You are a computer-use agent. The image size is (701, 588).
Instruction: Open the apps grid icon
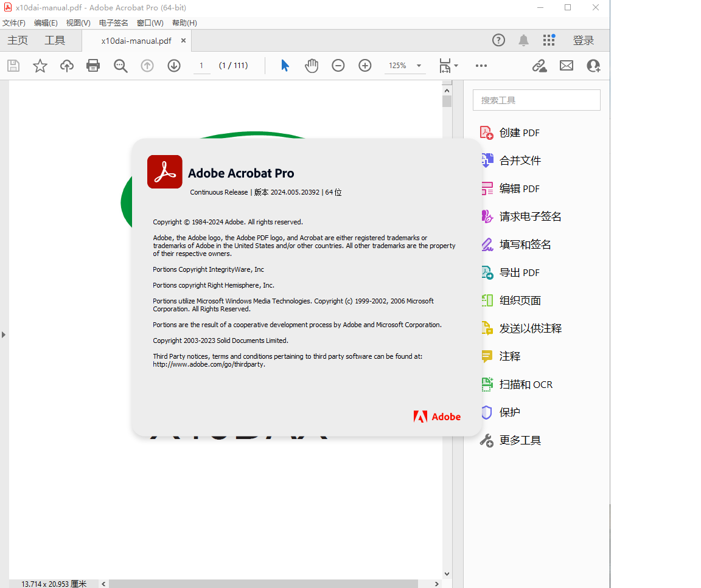coord(549,40)
